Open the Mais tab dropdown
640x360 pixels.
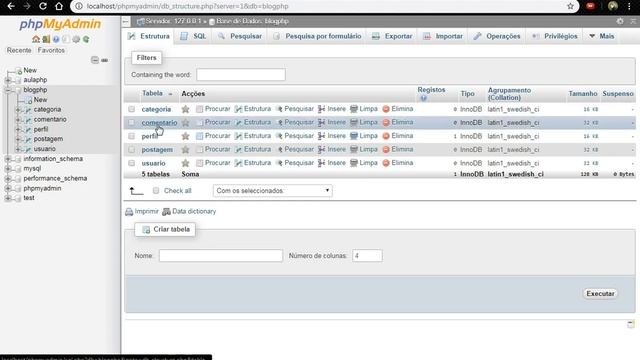[x=602, y=36]
